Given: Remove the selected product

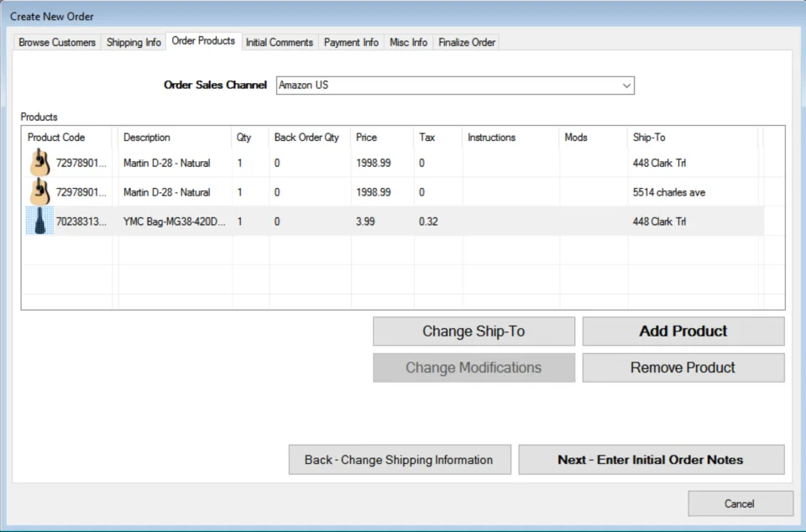Looking at the screenshot, I should (x=683, y=368).
